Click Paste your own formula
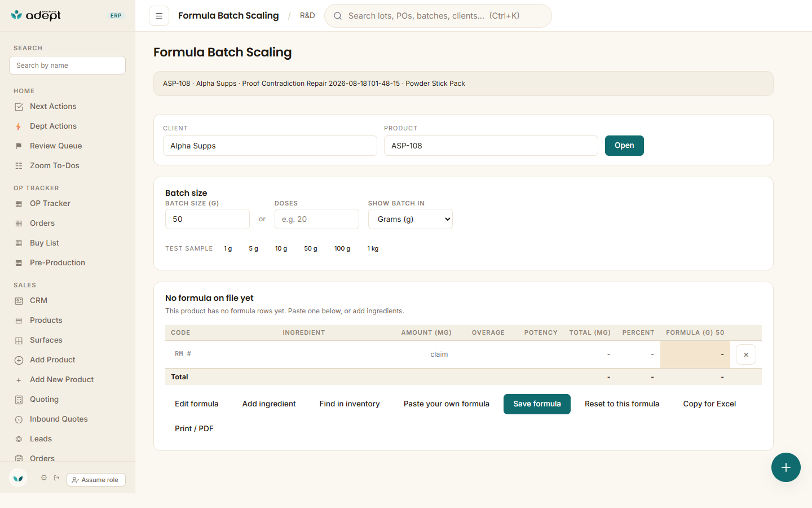The width and height of the screenshot is (812, 508). pos(447,404)
